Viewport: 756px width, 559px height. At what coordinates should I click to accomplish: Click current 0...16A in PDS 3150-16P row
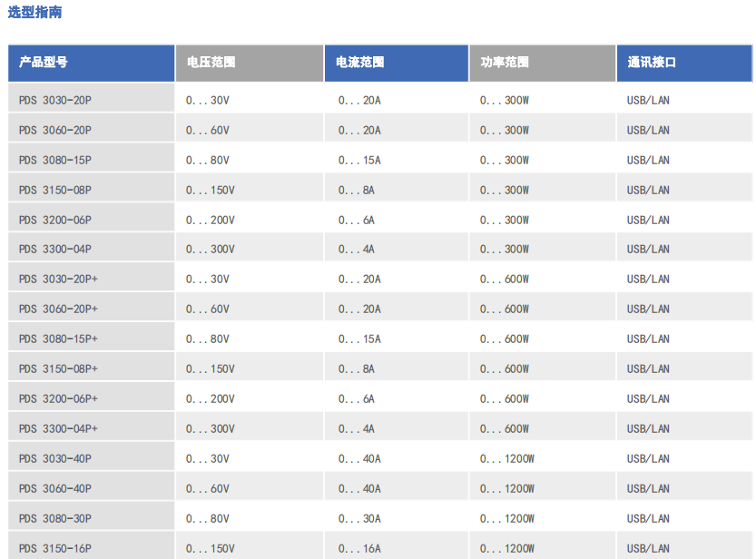[359, 548]
